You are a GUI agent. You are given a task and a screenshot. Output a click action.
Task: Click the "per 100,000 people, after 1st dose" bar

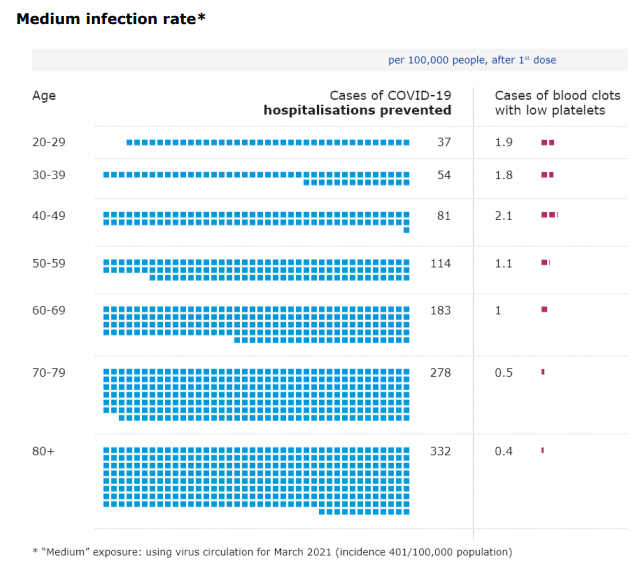click(472, 60)
